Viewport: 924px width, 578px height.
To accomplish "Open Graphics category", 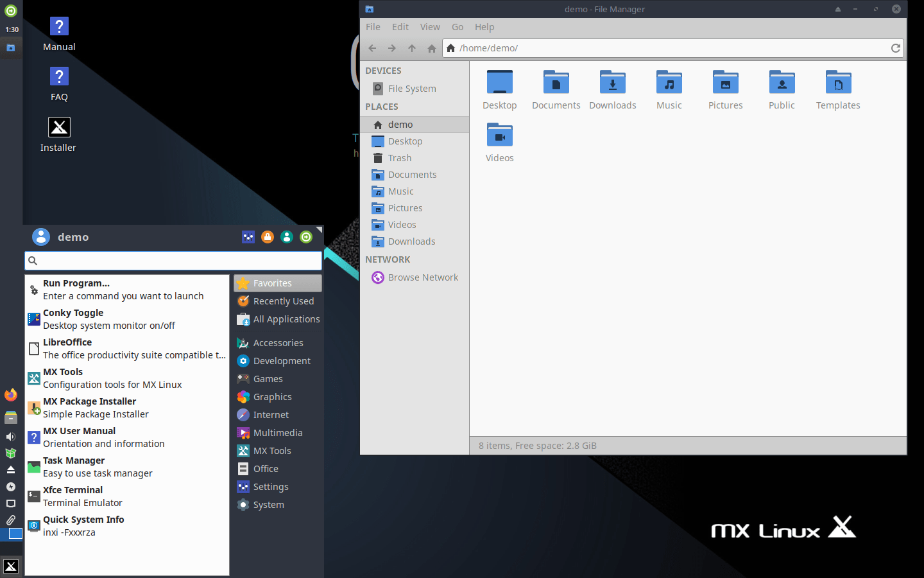I will tap(278, 397).
